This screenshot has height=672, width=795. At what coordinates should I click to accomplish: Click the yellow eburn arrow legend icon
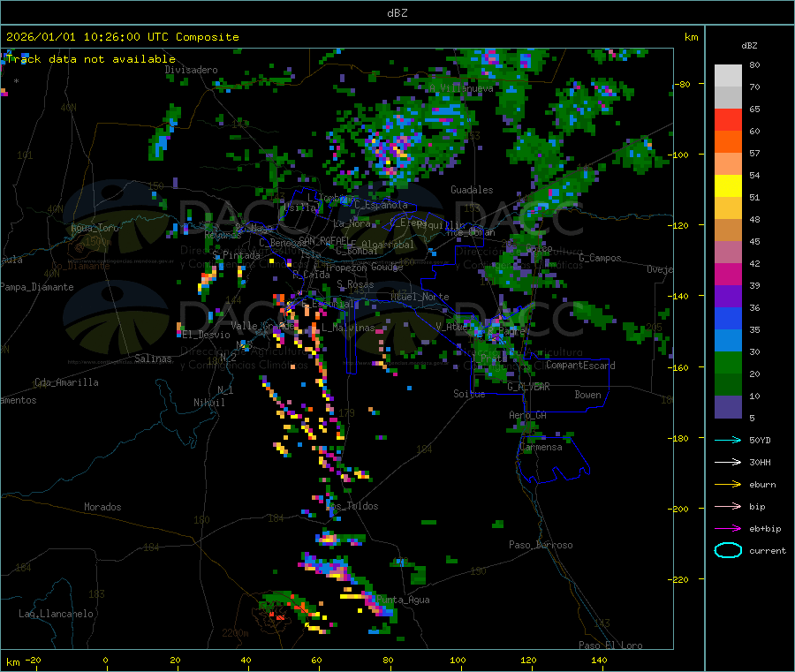[x=728, y=485]
